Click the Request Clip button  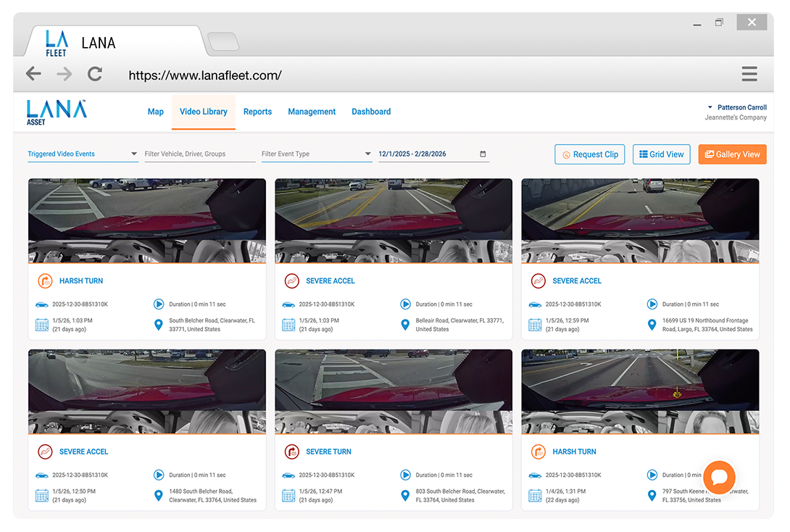pyautogui.click(x=589, y=154)
